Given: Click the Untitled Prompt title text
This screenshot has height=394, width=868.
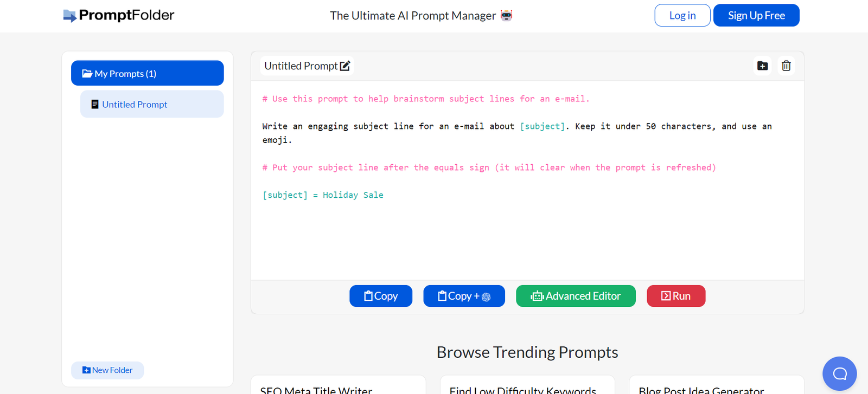Looking at the screenshot, I should [301, 66].
